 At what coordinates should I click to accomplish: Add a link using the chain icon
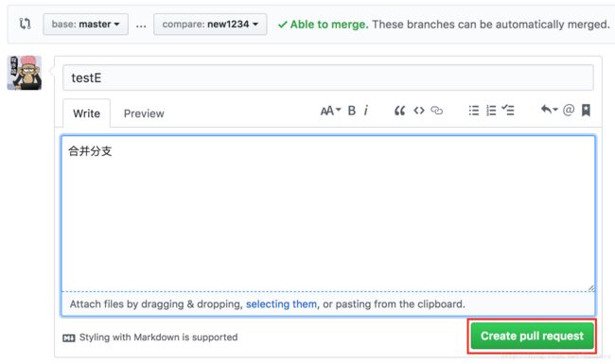tap(436, 111)
